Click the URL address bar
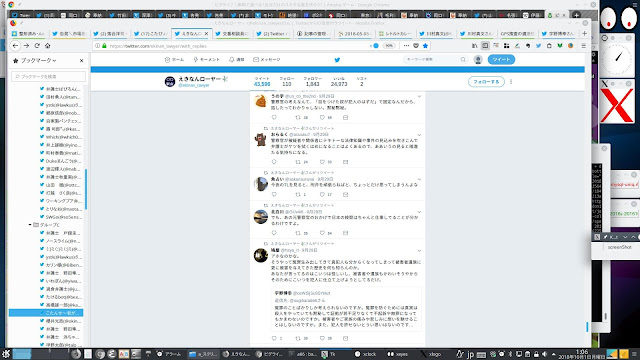Screen dimensions: 640x360 point(237,46)
